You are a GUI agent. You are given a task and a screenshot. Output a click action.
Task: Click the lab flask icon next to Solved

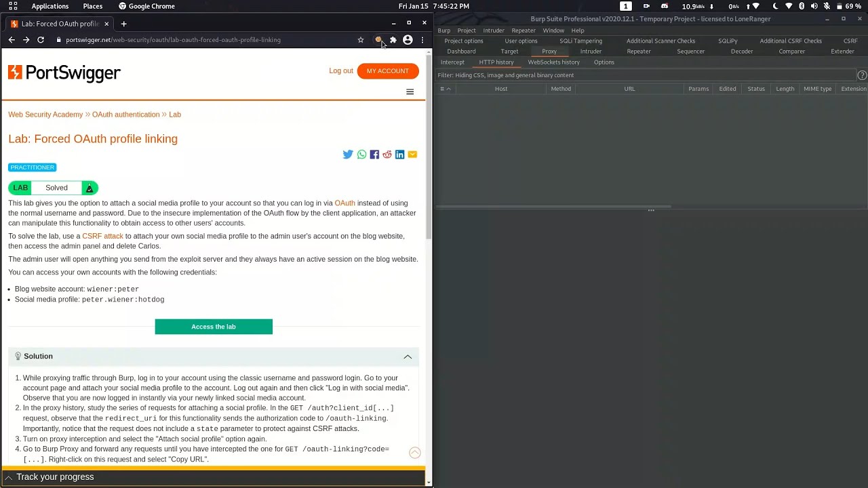(x=90, y=188)
